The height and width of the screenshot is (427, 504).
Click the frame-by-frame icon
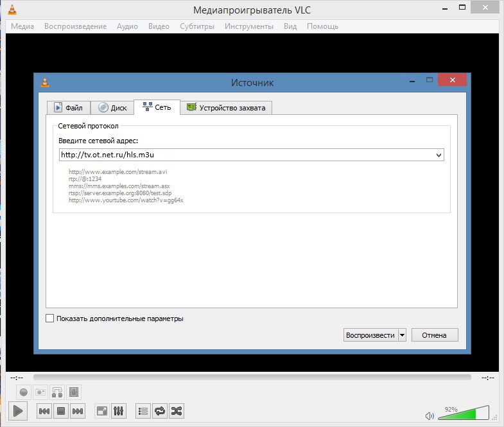(74, 392)
